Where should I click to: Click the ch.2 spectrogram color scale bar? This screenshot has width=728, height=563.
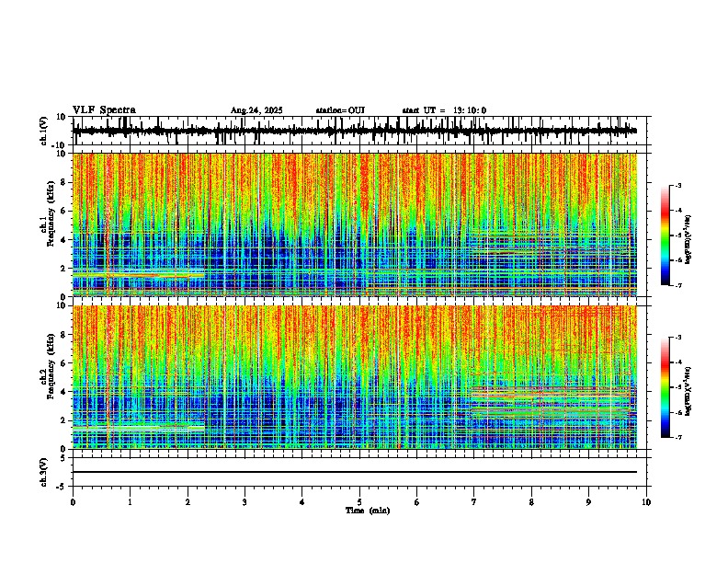[x=665, y=387]
